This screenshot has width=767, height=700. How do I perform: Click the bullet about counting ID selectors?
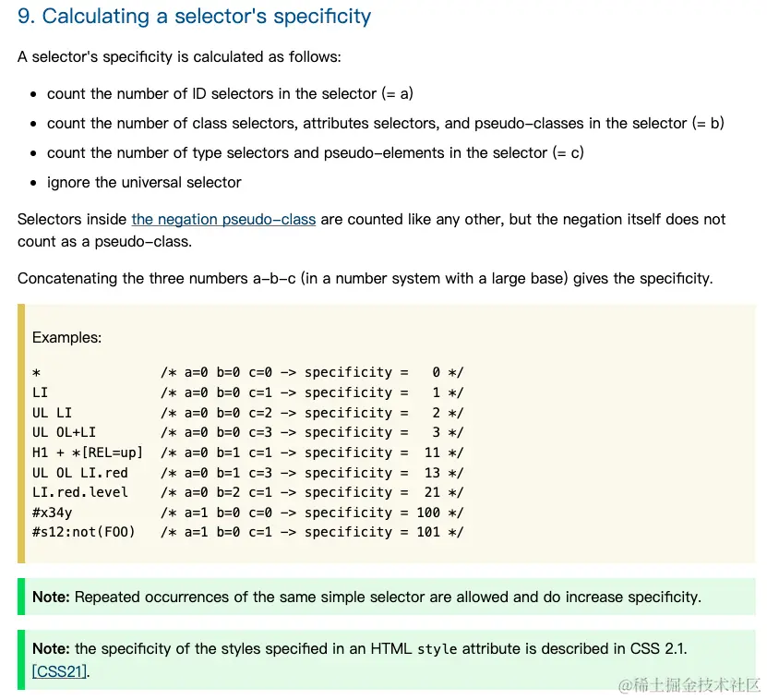pos(230,93)
